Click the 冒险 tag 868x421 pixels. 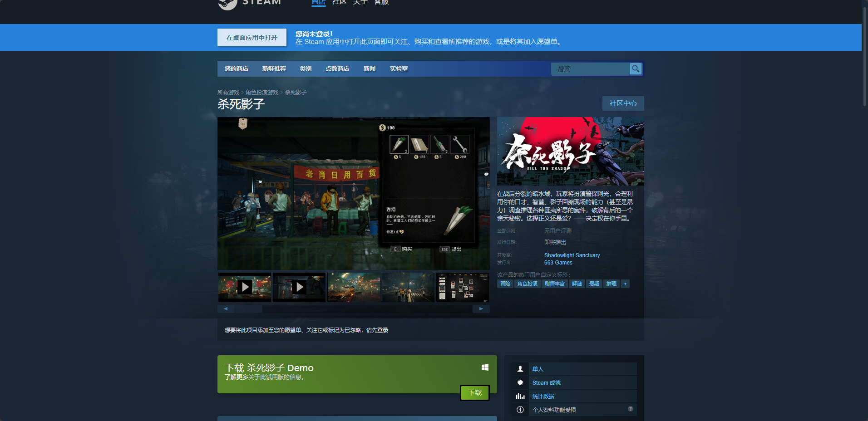(505, 284)
